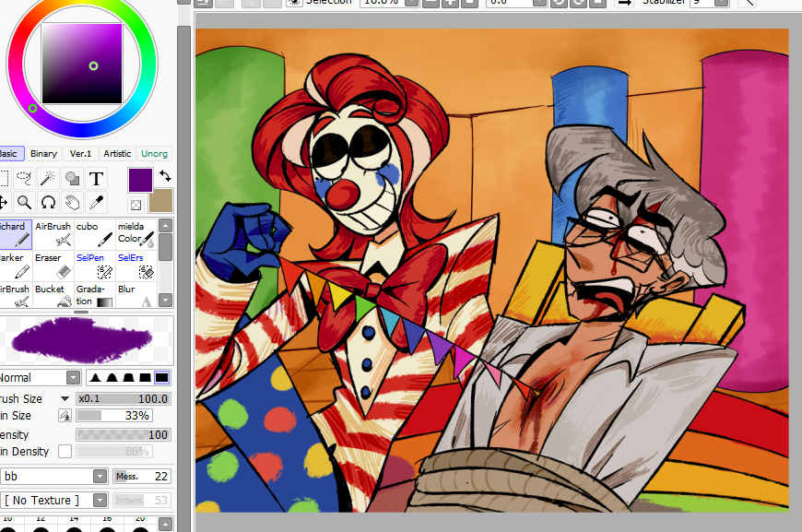Select the Shape tool
The image size is (802, 532).
72,178
